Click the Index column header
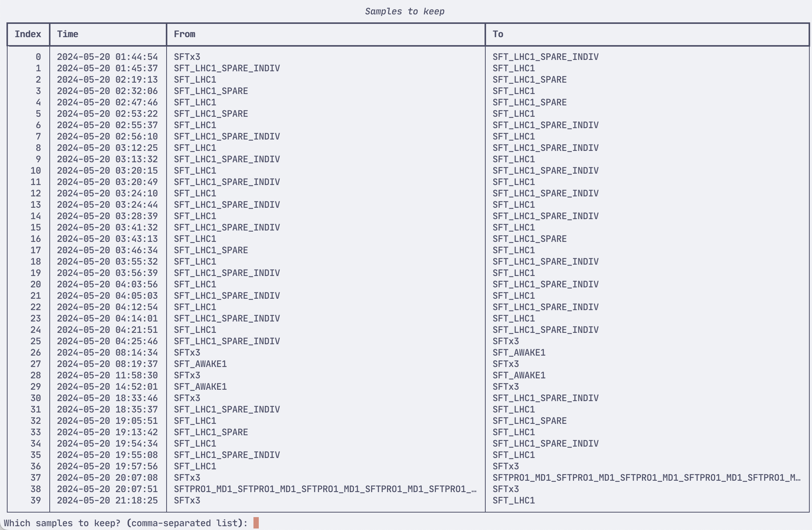Viewport: 812px width, 530px height. (x=28, y=34)
